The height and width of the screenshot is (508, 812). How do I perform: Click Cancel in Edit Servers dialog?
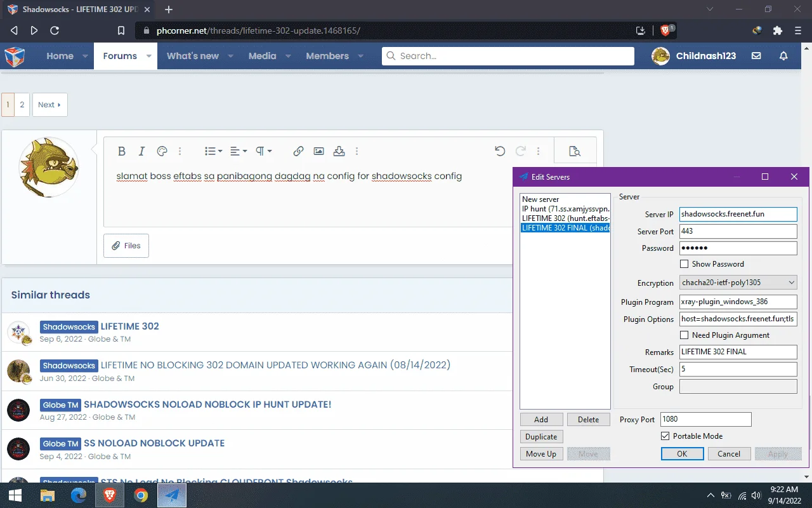tap(729, 454)
